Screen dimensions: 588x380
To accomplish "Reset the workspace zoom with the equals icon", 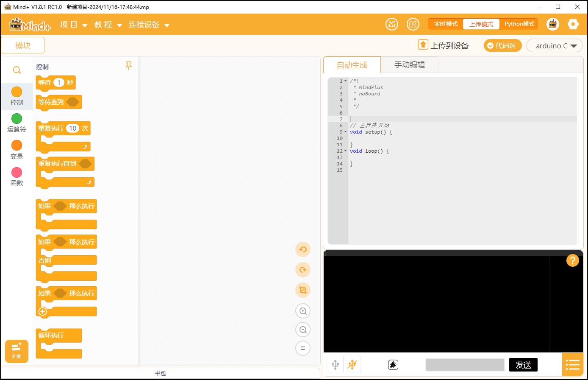I will coord(303,348).
